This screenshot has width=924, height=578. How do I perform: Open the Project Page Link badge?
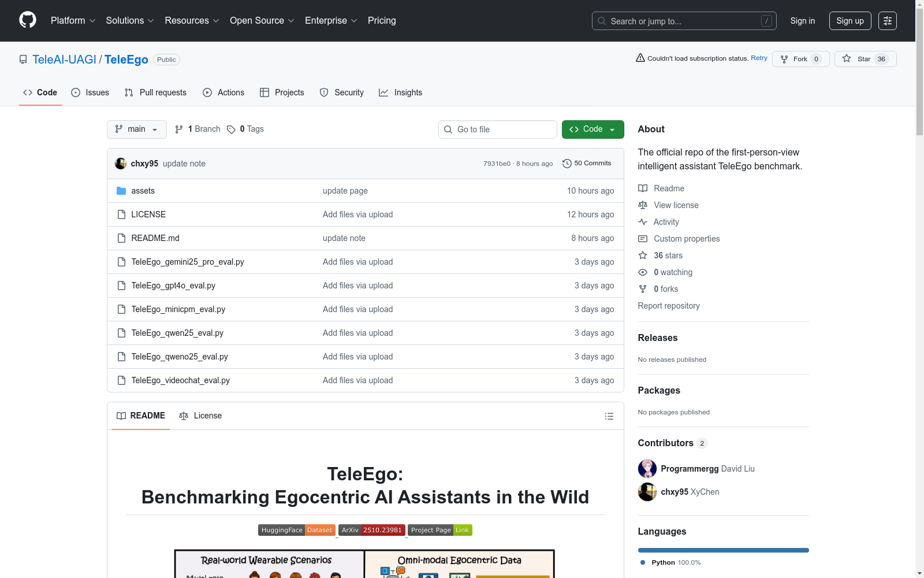coord(440,530)
